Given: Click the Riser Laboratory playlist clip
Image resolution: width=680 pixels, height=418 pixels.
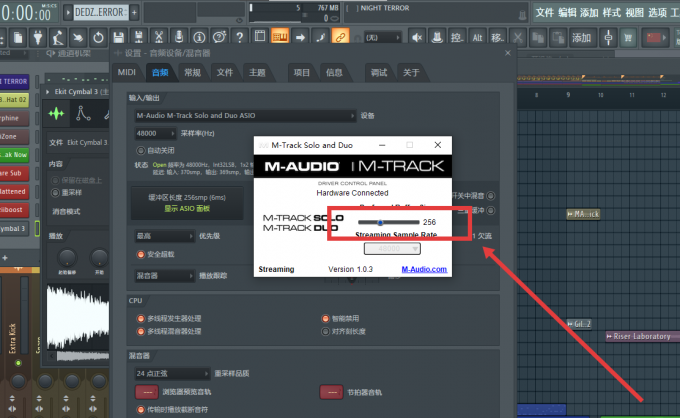Looking at the screenshot, I should coord(643,336).
